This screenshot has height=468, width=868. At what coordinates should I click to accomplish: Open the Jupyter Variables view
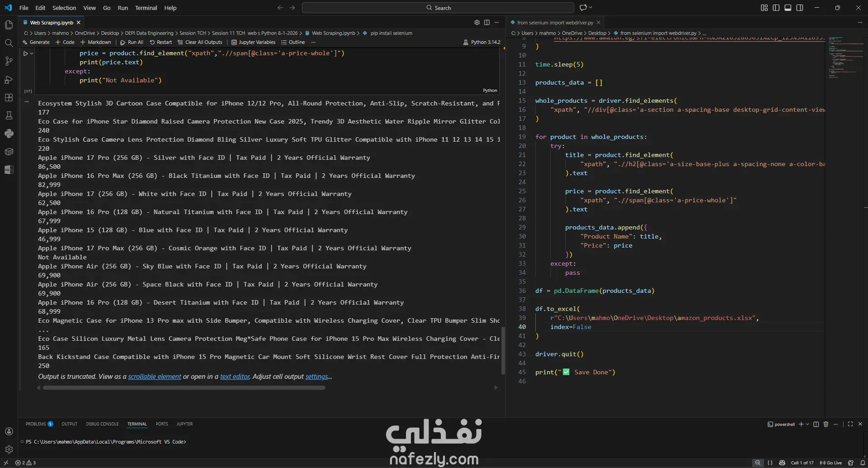(253, 42)
